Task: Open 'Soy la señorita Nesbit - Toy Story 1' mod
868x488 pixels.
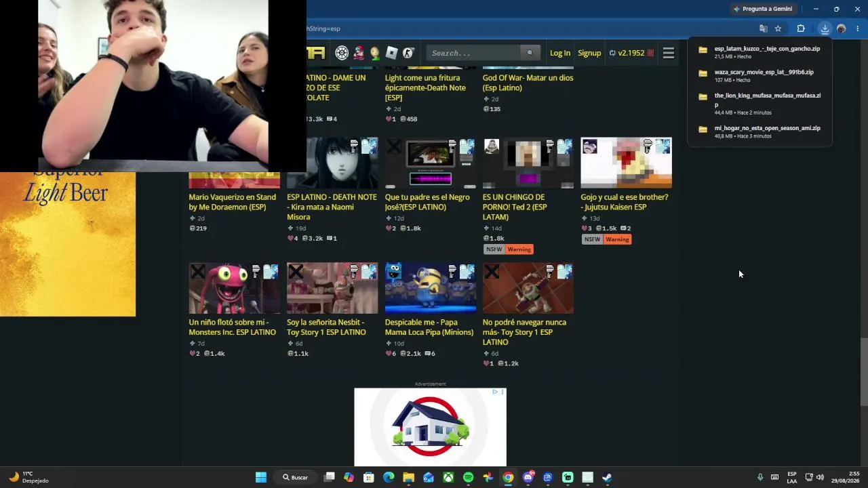Action: coord(326,327)
